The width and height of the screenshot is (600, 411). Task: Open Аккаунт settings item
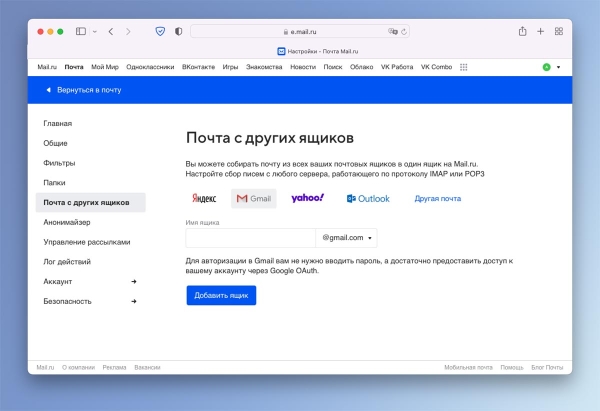pyautogui.click(x=58, y=282)
